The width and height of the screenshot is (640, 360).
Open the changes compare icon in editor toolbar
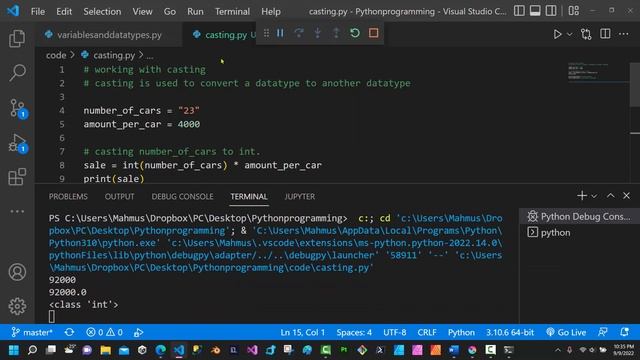click(x=586, y=34)
